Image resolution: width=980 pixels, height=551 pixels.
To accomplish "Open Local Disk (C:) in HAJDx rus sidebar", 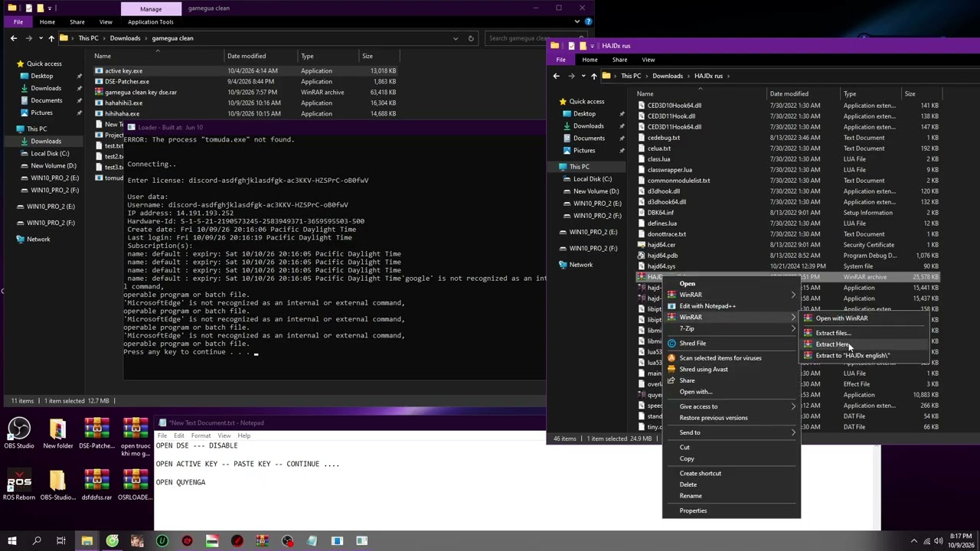I will (x=592, y=179).
